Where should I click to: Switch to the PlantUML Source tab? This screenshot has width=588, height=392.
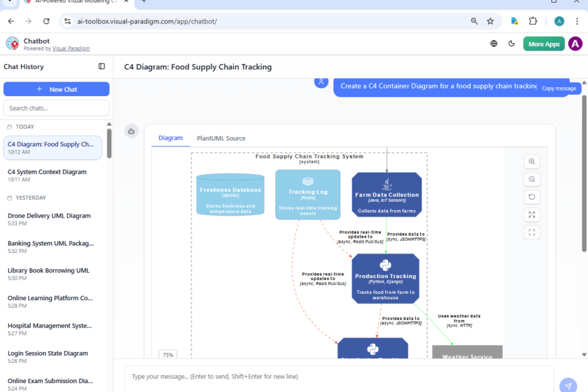coord(221,138)
